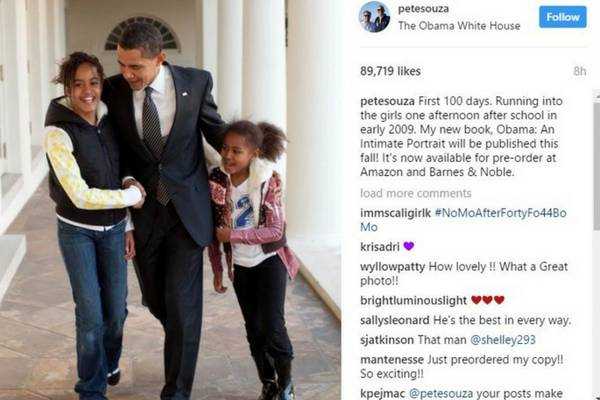View the 89,719 likes list
The image size is (600, 400).
pyautogui.click(x=390, y=71)
